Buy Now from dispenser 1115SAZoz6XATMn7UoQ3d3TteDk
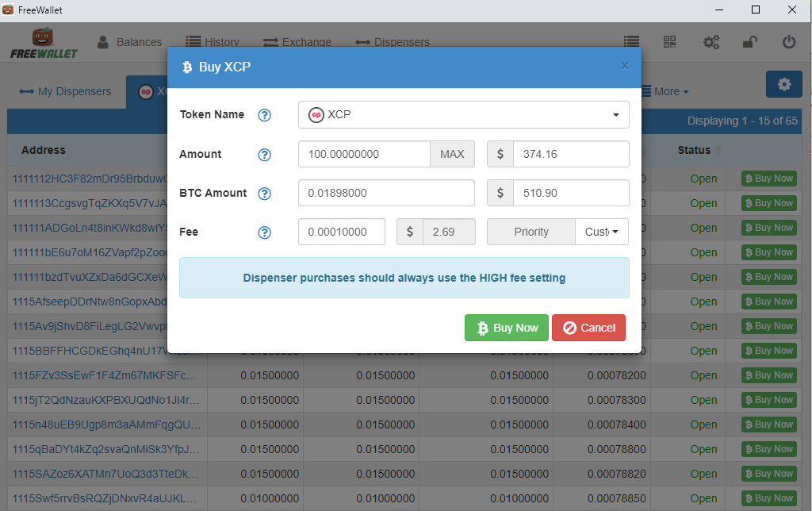812x511 pixels. tap(768, 474)
